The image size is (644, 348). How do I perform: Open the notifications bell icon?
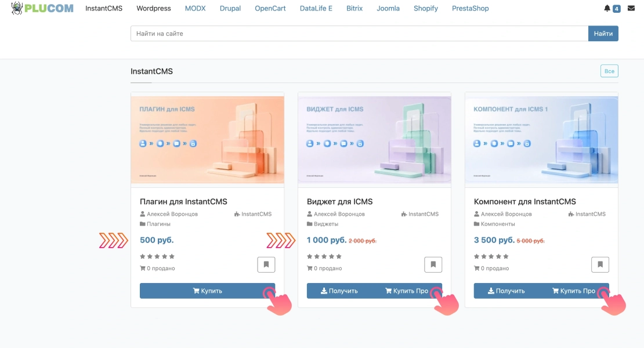pyautogui.click(x=607, y=8)
